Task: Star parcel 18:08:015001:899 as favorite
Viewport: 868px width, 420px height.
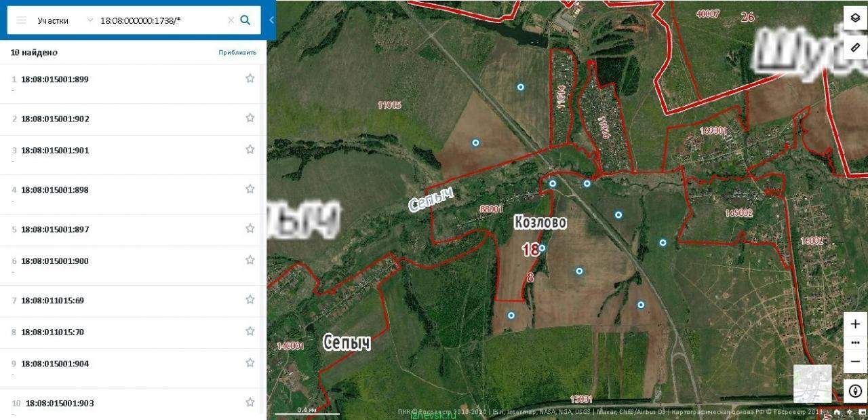Action: click(x=250, y=78)
